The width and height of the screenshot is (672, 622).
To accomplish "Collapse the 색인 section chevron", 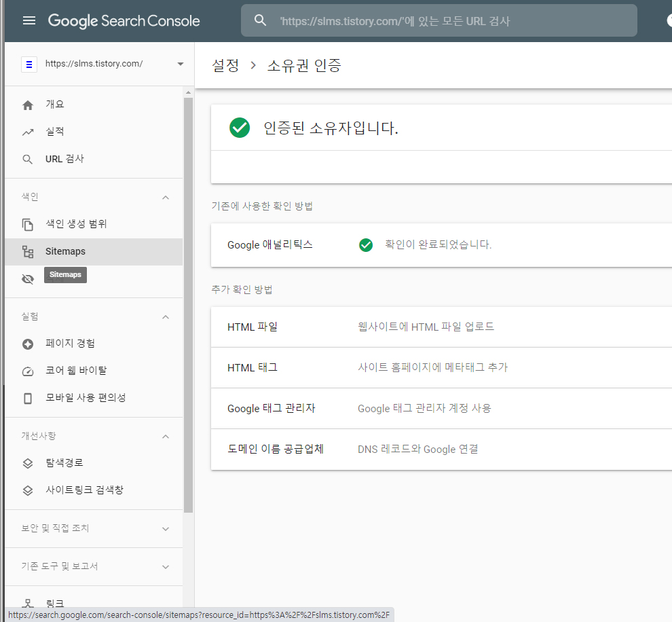I will 166,198.
